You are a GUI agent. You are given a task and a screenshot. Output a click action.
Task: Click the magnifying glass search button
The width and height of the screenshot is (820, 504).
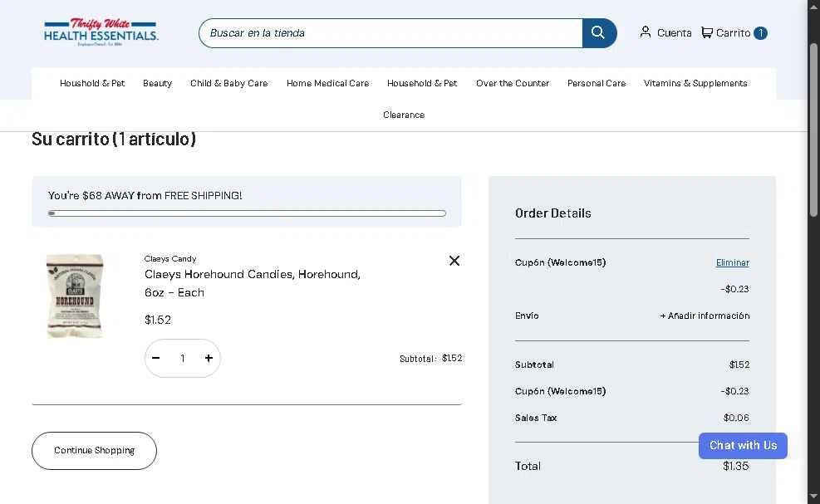coord(599,33)
